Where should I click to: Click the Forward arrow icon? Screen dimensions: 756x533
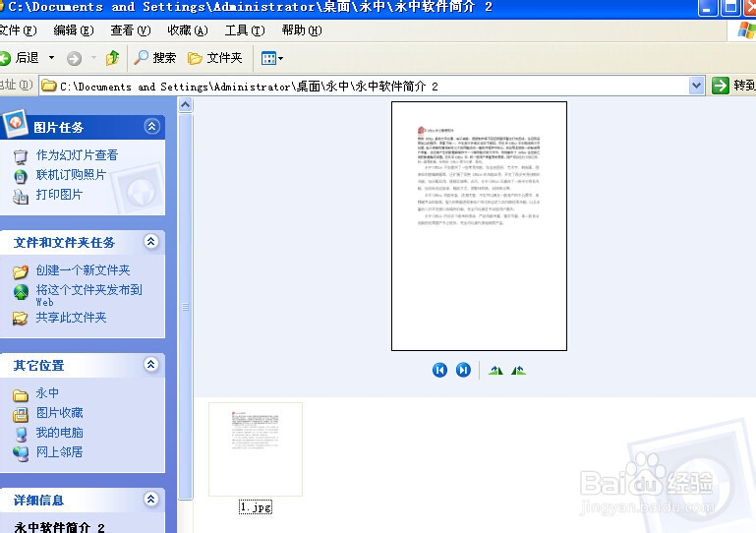pyautogui.click(x=75, y=58)
